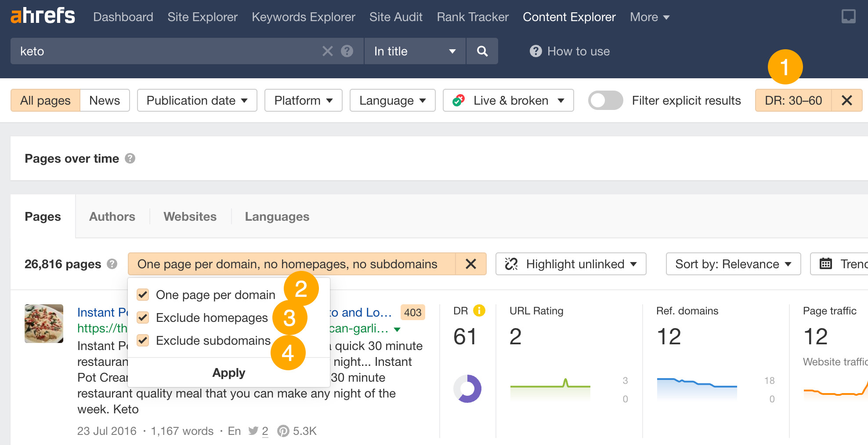Clear the search query with the X icon

(327, 51)
